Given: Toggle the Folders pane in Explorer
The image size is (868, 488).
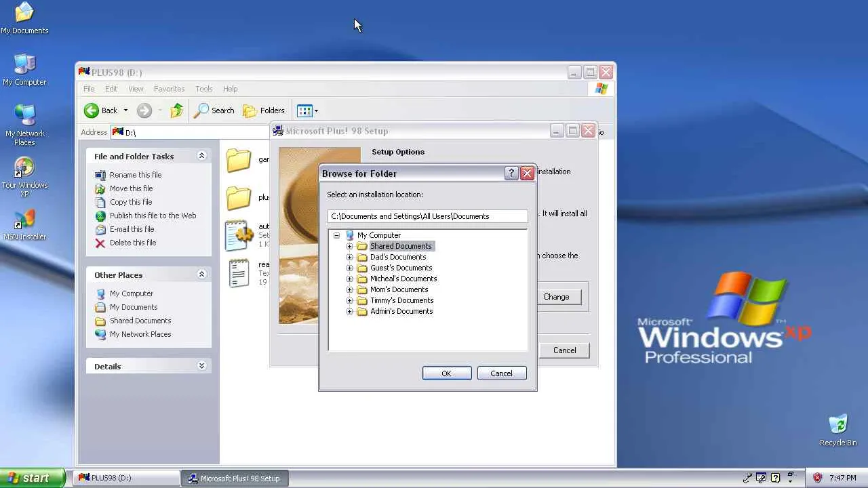Looking at the screenshot, I should [x=264, y=110].
